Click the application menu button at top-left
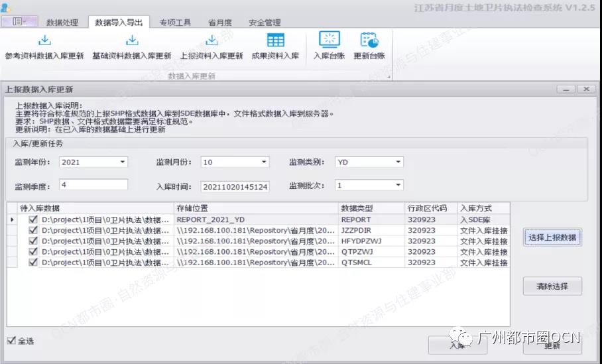This screenshot has height=364, width=602. click(20, 21)
